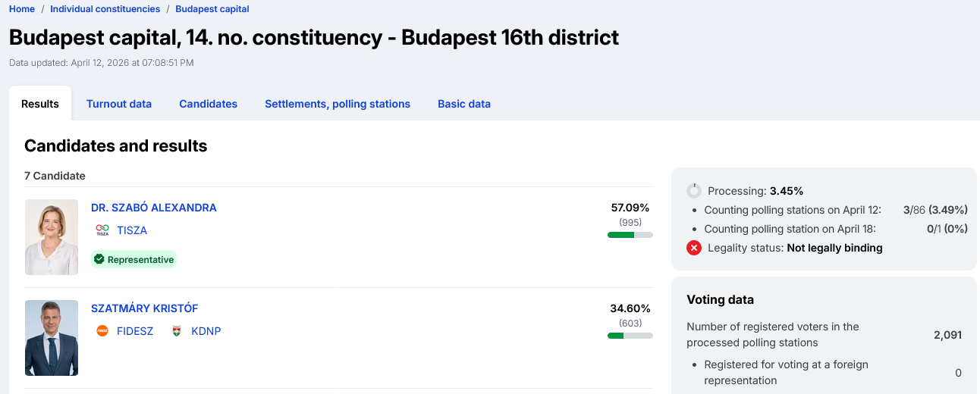Click the '34.60%' result value
Image resolution: width=980 pixels, height=394 pixels.
pyautogui.click(x=630, y=308)
